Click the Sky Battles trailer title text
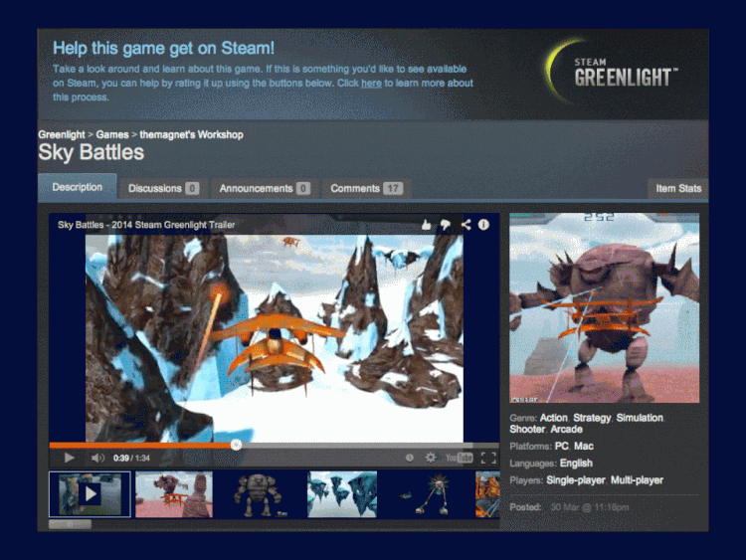This screenshot has height=560, width=746. [x=146, y=225]
